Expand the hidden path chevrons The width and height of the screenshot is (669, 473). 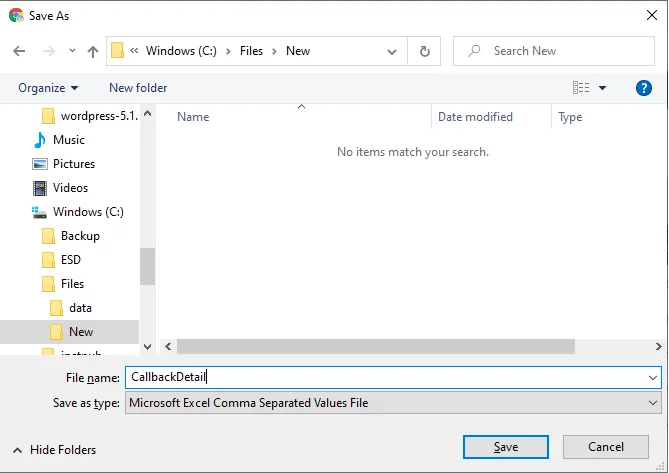[x=134, y=51]
